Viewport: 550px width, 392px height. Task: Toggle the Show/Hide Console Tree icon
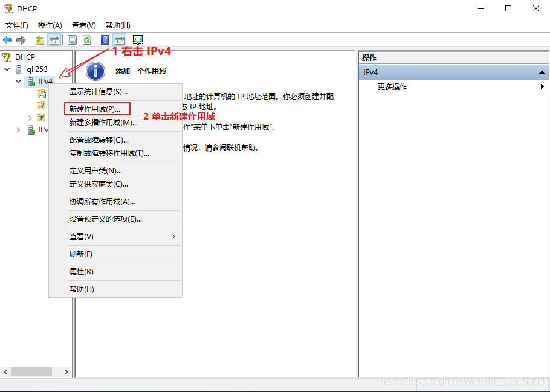click(54, 40)
